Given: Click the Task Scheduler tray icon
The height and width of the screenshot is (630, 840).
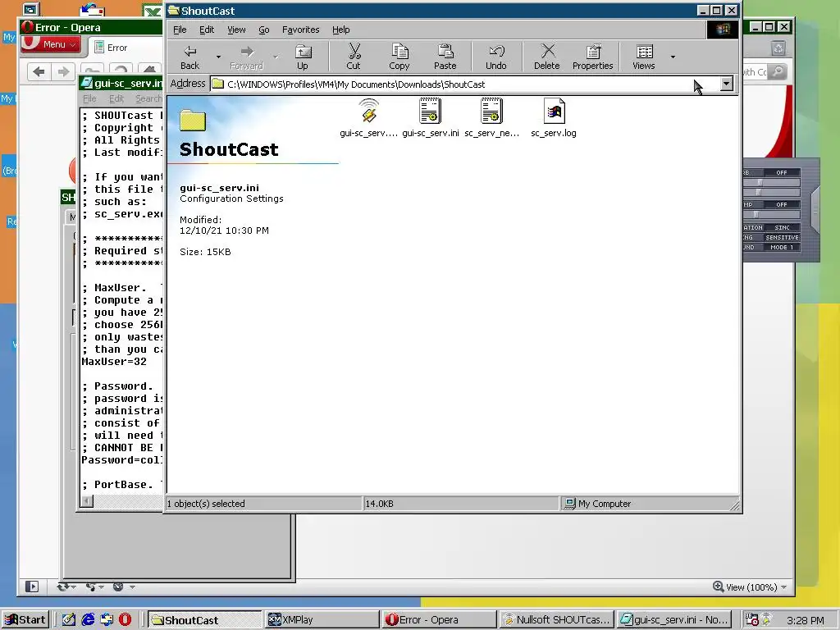Looking at the screenshot, I should tap(751, 620).
